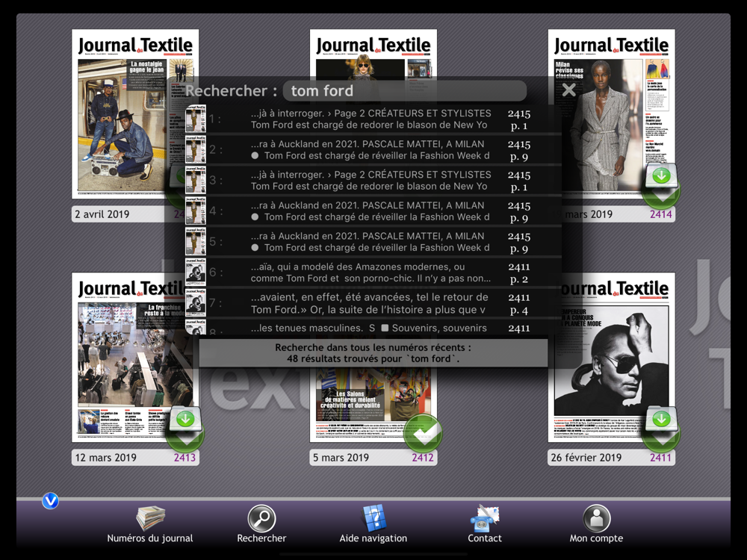Viewport: 747px width, 560px height.
Task: Click the purple issue number 2414
Action: (661, 214)
